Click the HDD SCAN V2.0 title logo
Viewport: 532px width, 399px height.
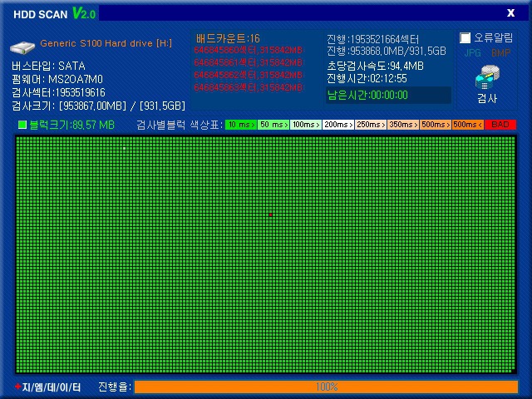pyautogui.click(x=54, y=14)
